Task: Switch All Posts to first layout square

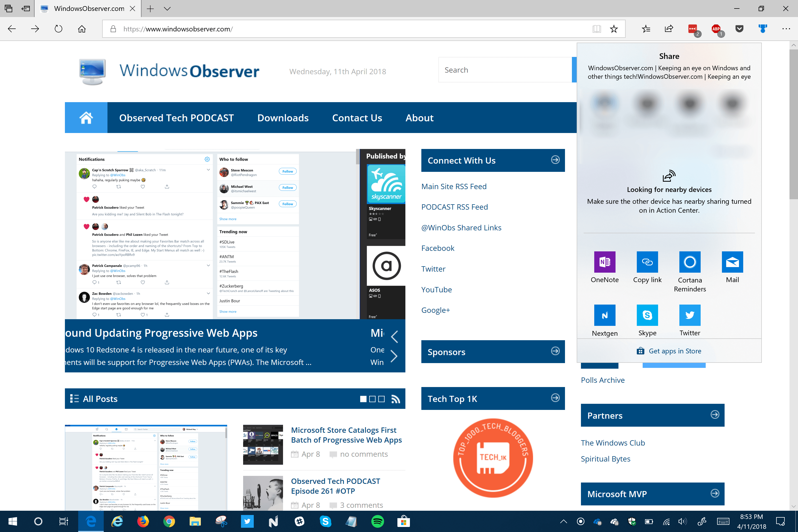Action: pos(363,399)
